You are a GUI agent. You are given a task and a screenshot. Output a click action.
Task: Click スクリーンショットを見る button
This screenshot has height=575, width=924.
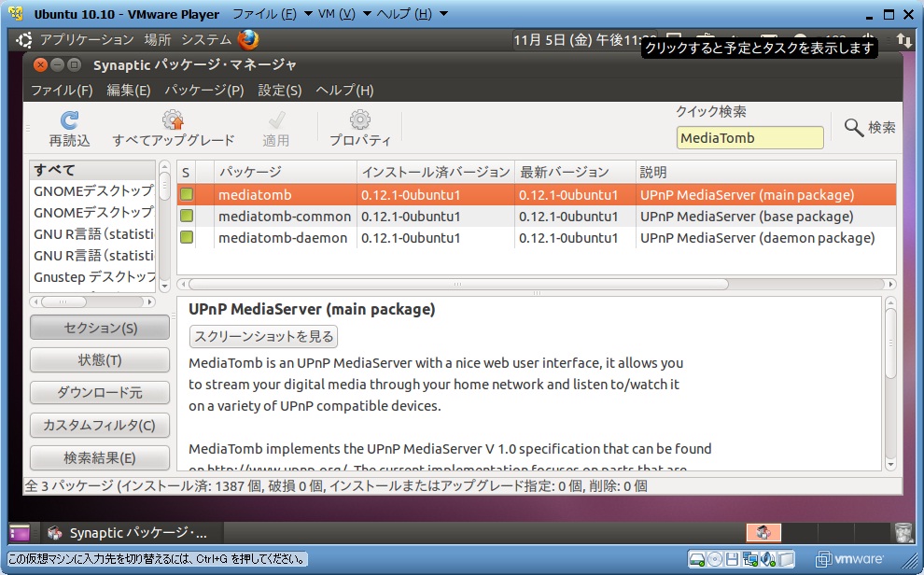click(263, 336)
